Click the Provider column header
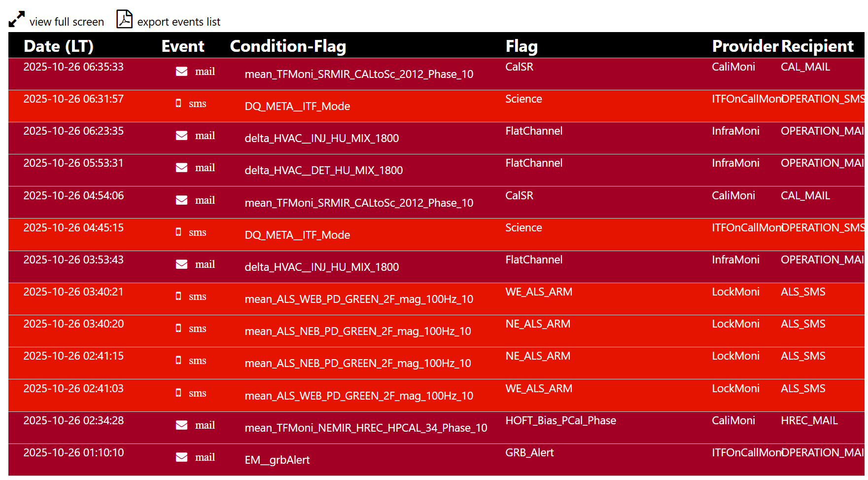Viewport: 868px width, 480px height. pyautogui.click(x=745, y=46)
